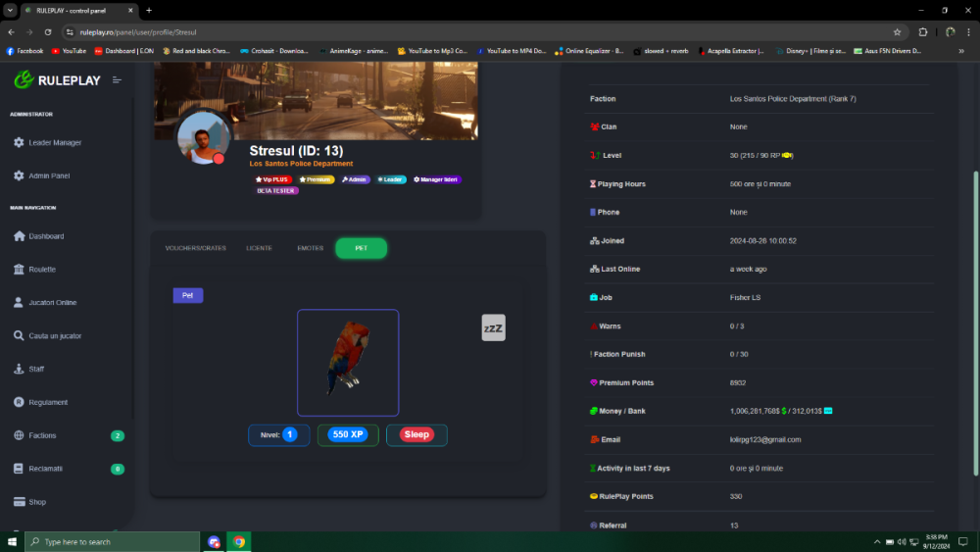Open Shop from the sidebar
Screen dimensions: 980x552
[x=37, y=502]
